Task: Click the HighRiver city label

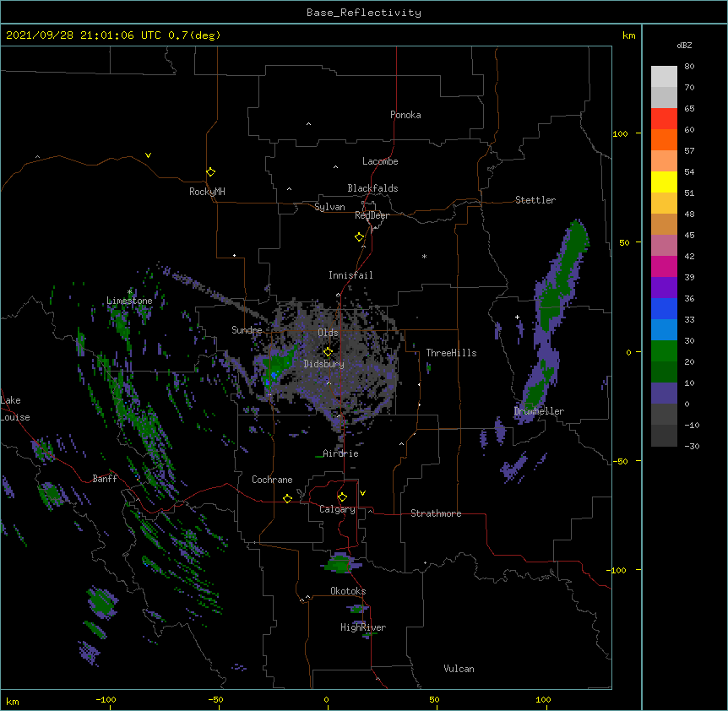Action: (x=363, y=627)
